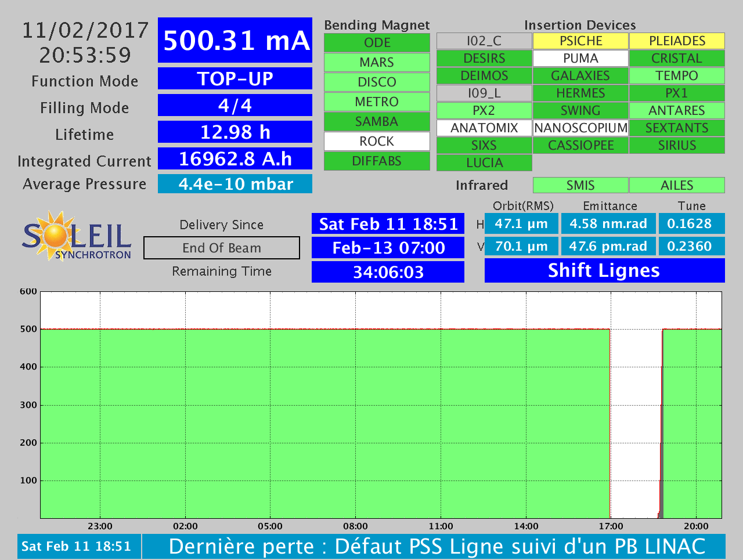Select the 47.6 pm.rad emittance value

click(608, 246)
